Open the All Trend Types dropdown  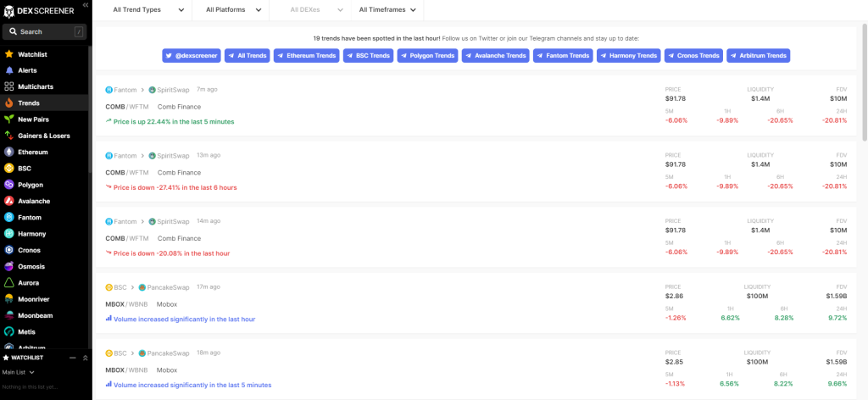tap(148, 9)
